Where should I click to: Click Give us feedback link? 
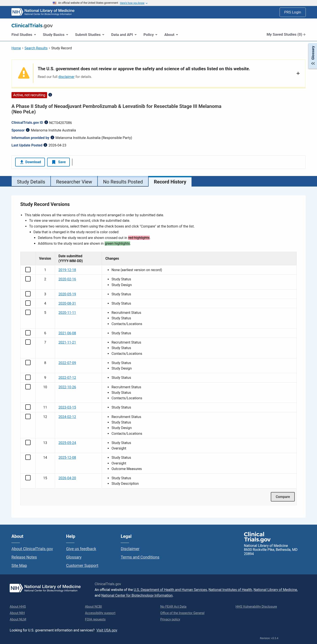click(81, 549)
